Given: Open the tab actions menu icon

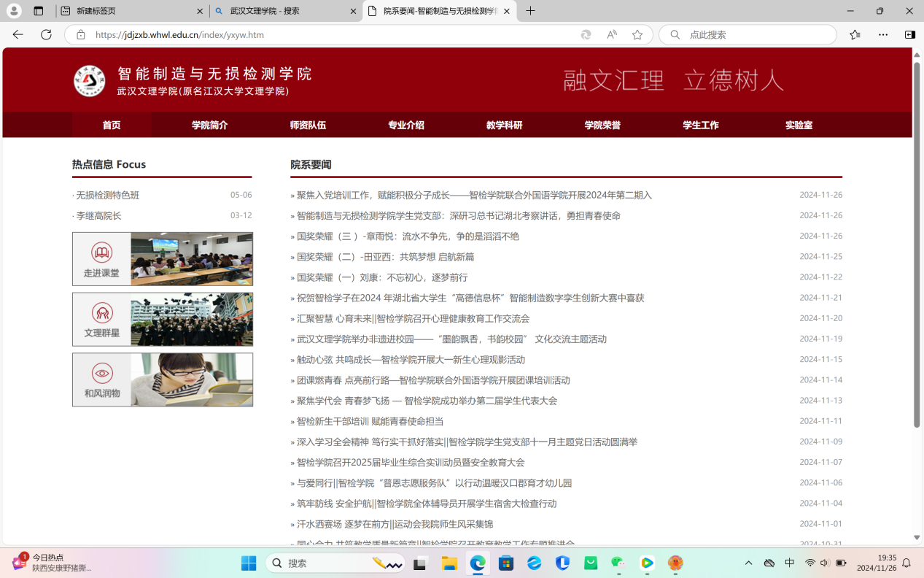Looking at the screenshot, I should click(x=39, y=11).
